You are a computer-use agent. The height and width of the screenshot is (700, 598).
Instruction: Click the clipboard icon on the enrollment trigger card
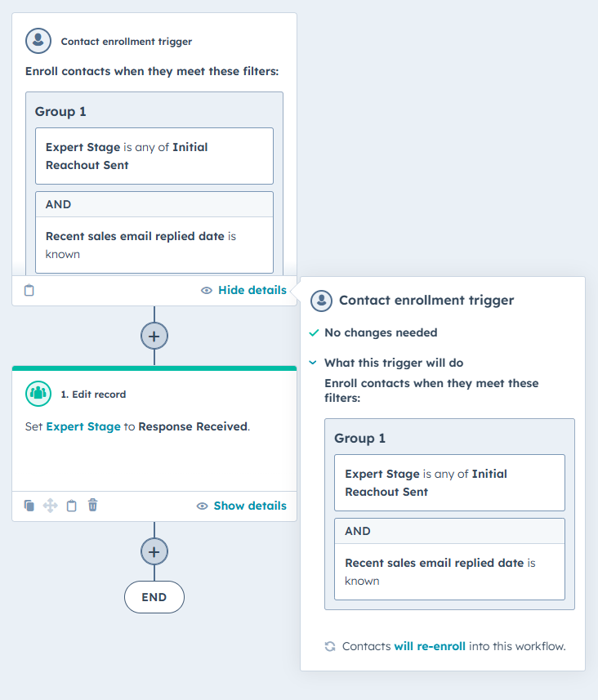pyautogui.click(x=29, y=290)
